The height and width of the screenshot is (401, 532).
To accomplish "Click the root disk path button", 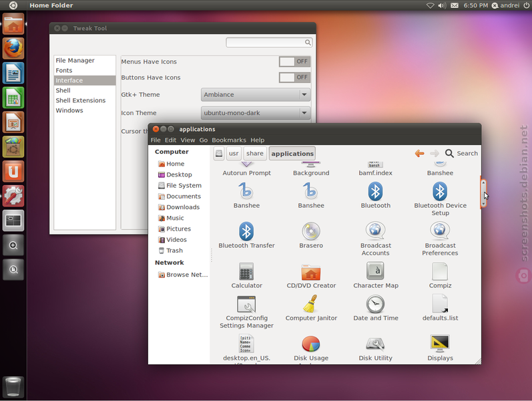I will [219, 154].
